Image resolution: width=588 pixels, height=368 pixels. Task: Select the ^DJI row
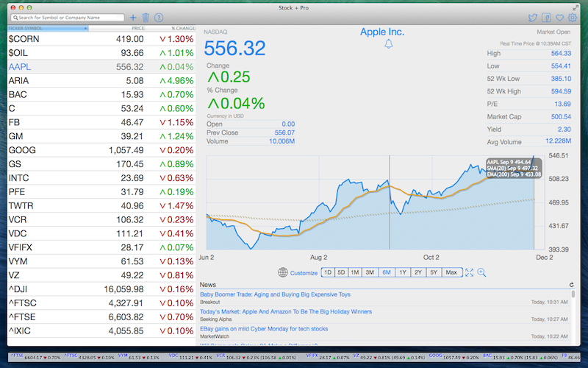[101, 289]
